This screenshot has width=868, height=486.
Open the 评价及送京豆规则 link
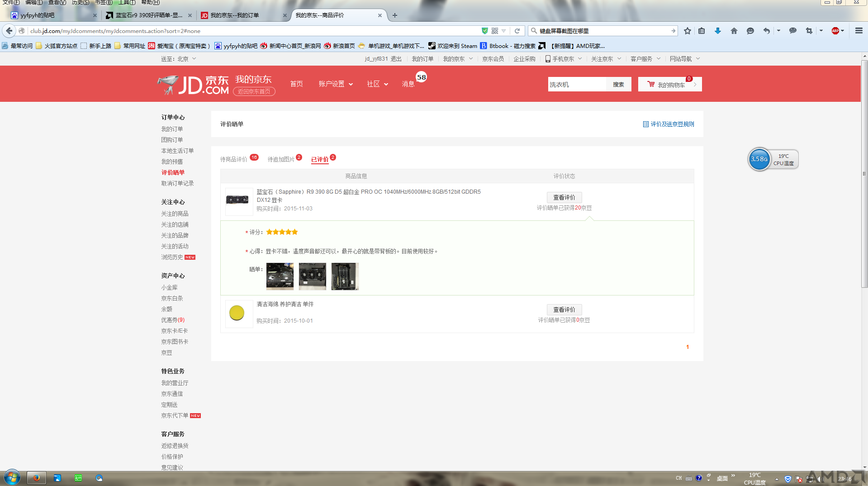point(669,124)
